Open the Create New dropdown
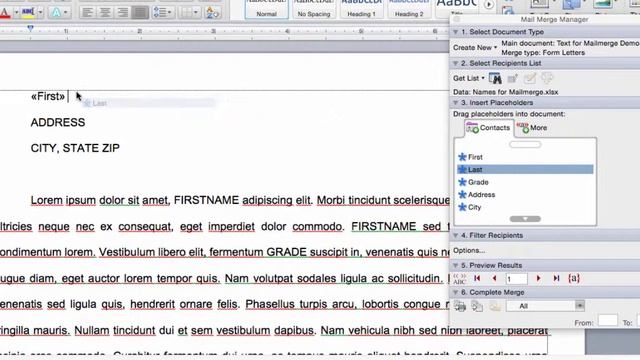This screenshot has height=360, width=640. [475, 48]
